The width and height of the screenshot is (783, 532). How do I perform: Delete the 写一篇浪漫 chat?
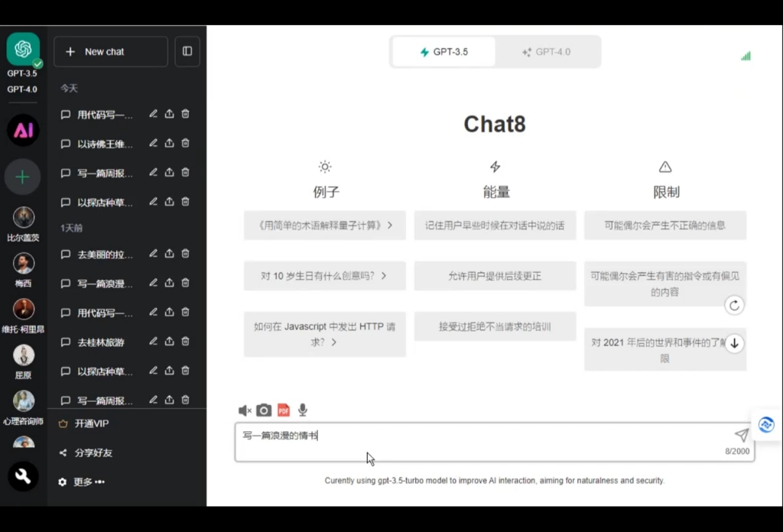tap(185, 283)
